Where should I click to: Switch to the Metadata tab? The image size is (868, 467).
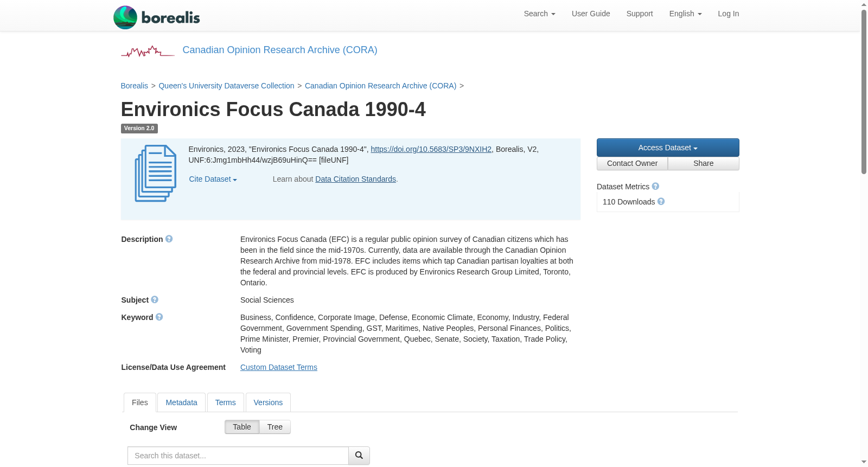tap(181, 402)
